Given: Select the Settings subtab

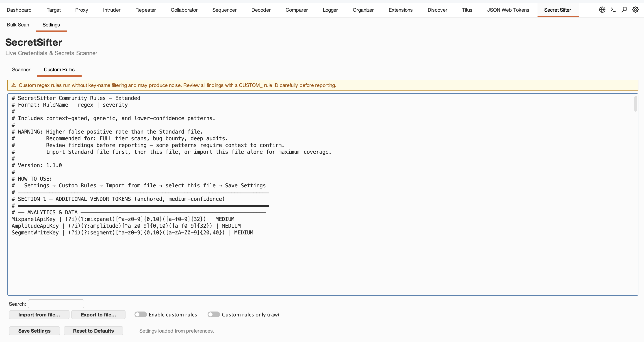Looking at the screenshot, I should point(51,24).
